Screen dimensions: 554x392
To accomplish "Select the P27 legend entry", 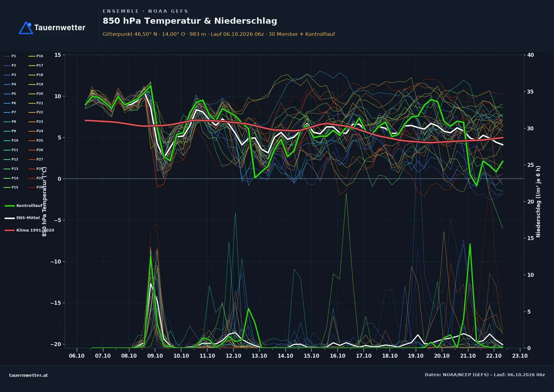I will (36, 159).
